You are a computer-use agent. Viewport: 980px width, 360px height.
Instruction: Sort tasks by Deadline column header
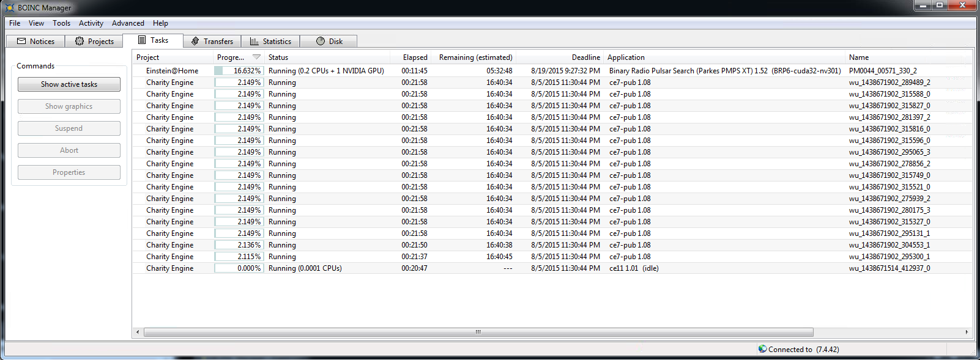559,57
